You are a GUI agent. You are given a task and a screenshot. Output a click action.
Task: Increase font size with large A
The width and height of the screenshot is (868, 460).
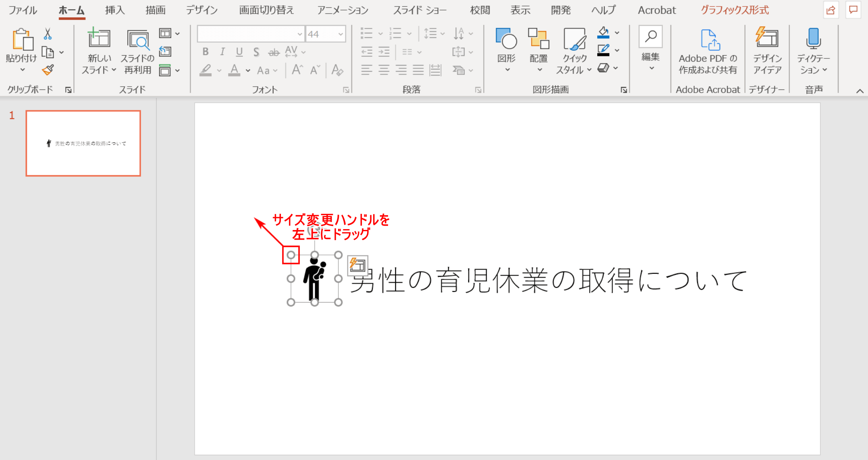(x=297, y=70)
